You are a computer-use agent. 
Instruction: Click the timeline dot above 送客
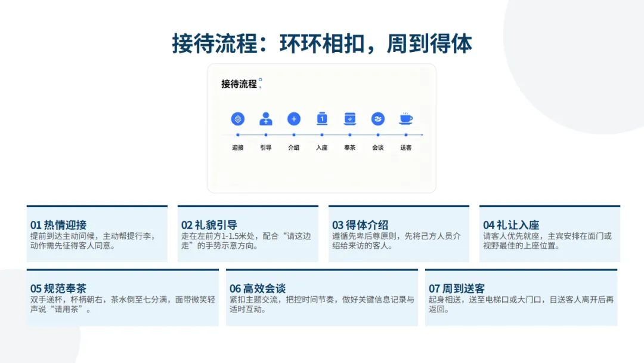[x=406, y=135]
